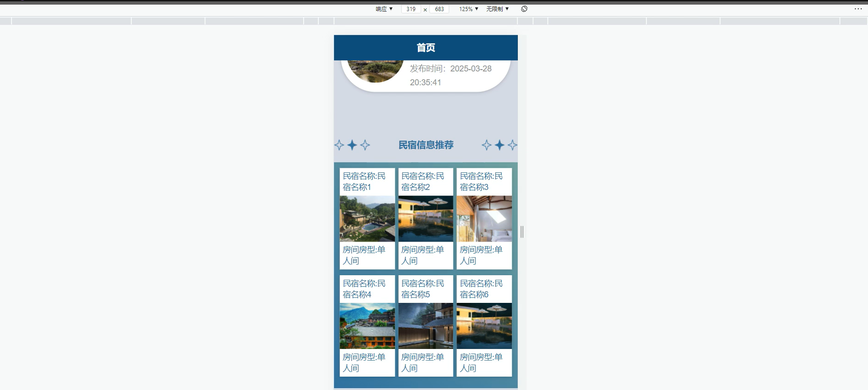Open the 响应 device mode dropdown
Viewport: 868px width, 390px height.
(384, 9)
